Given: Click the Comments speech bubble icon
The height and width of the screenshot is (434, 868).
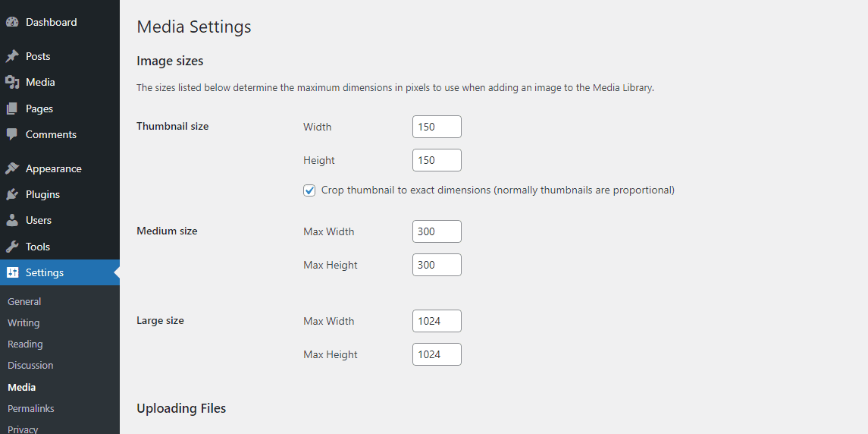Looking at the screenshot, I should pyautogui.click(x=12, y=134).
